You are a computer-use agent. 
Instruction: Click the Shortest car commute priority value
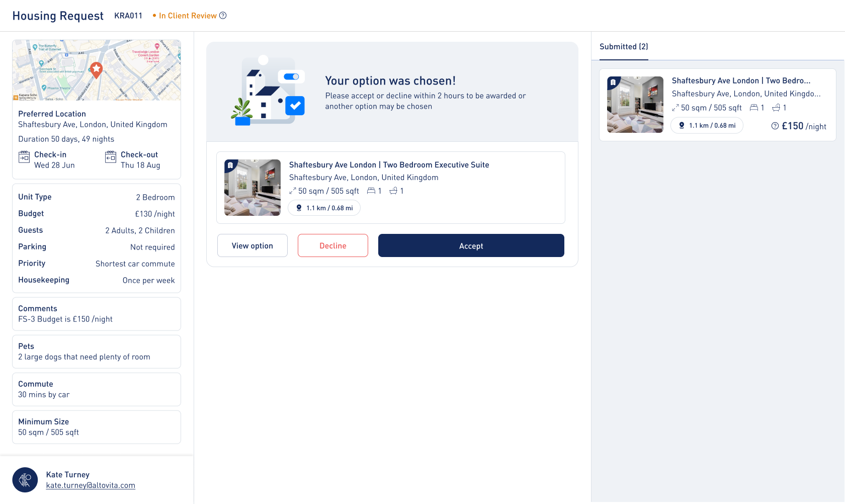pos(135,264)
